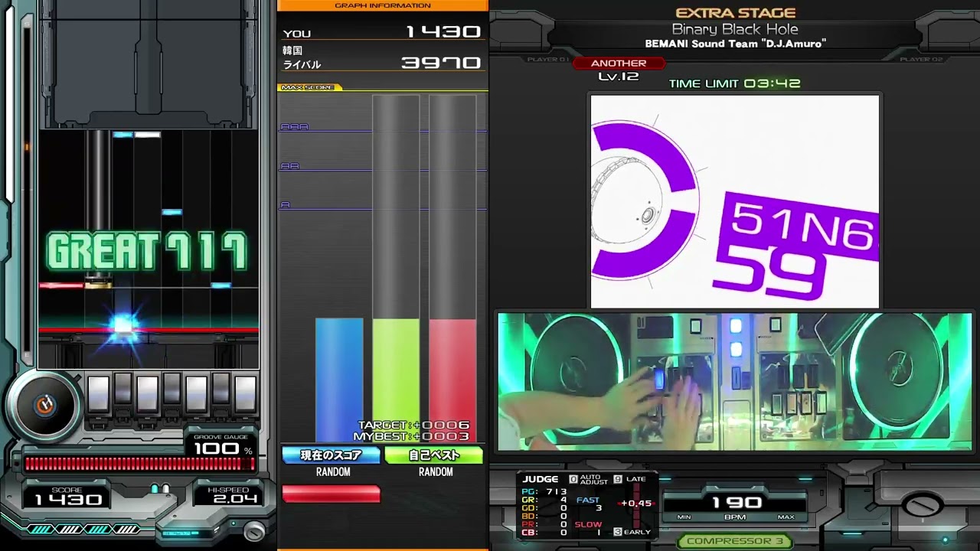Tap the leftmost white key button
This screenshot has height=551, width=980.
[x=98, y=394]
